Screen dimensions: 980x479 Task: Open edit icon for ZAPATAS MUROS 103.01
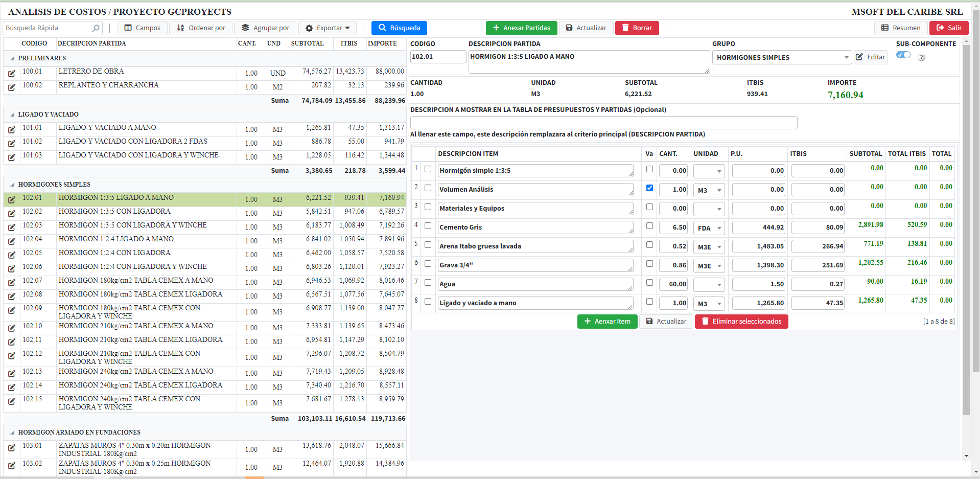click(11, 448)
